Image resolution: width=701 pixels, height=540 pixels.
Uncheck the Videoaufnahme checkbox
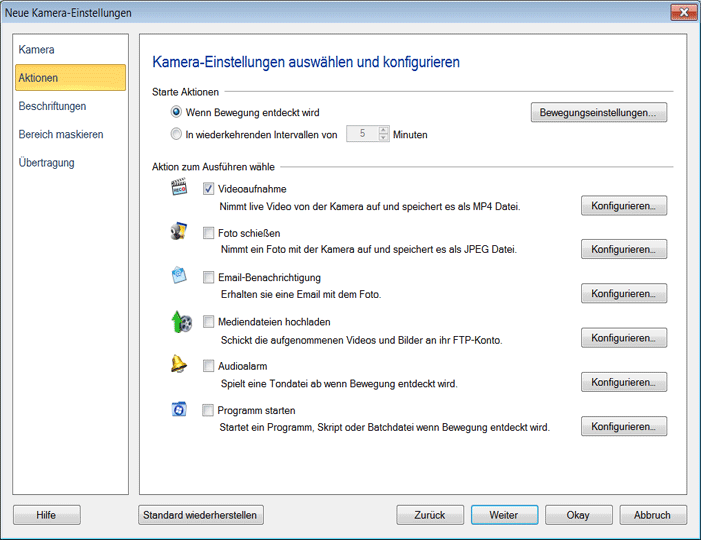[x=209, y=189]
